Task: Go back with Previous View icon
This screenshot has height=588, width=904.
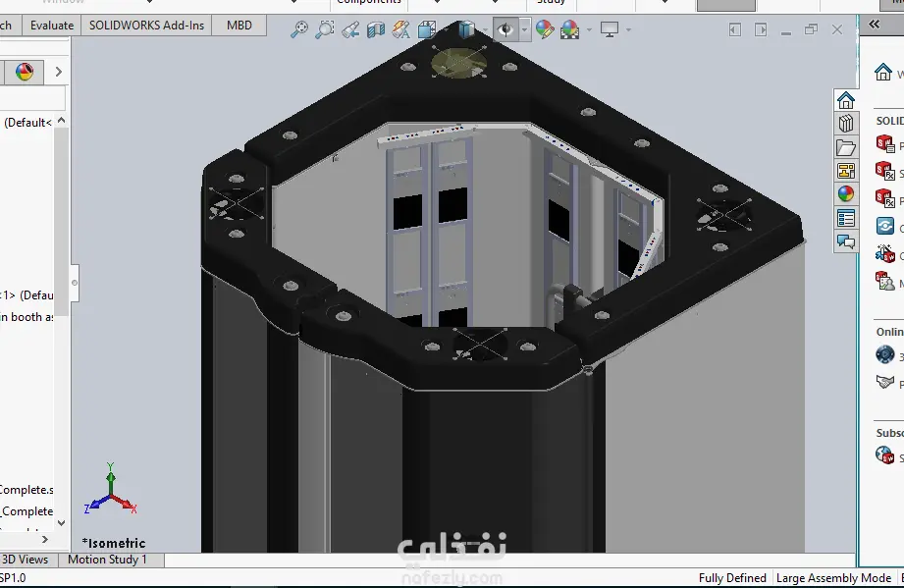Action: 350,29
